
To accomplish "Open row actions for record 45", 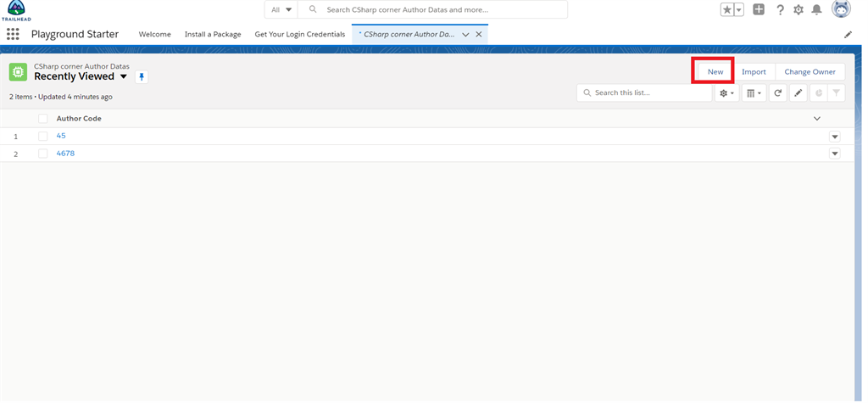I will [834, 137].
